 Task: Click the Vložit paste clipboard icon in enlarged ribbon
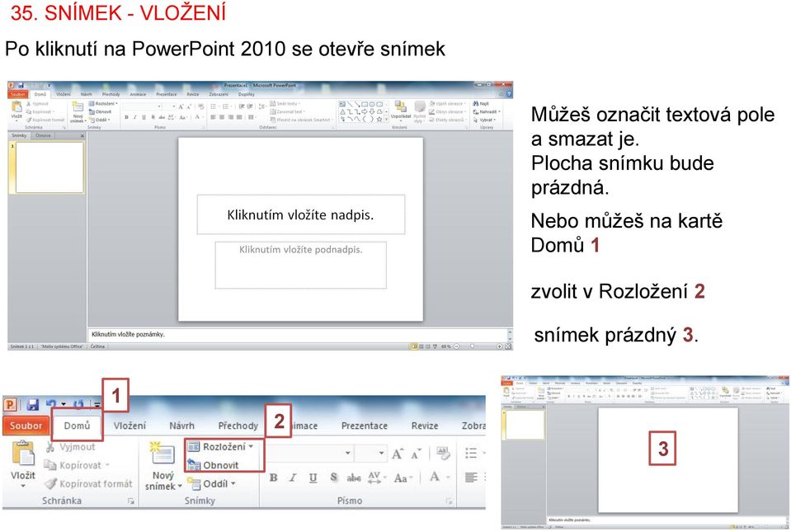(x=23, y=453)
